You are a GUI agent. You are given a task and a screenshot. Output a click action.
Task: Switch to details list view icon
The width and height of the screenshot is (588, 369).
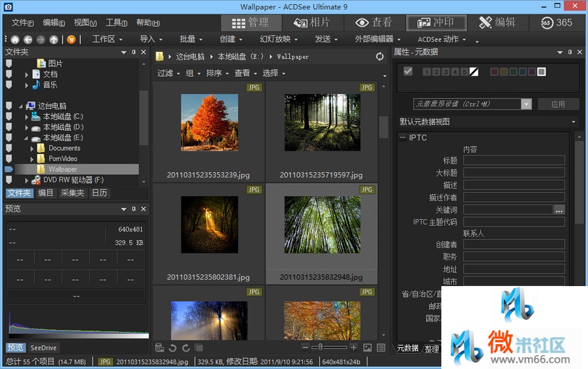click(381, 348)
